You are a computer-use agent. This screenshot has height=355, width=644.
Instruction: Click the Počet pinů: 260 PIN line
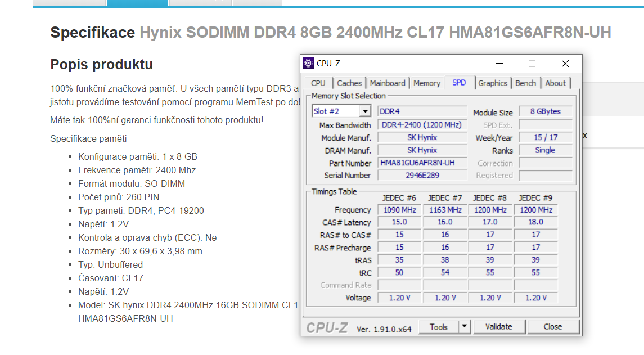click(x=119, y=197)
